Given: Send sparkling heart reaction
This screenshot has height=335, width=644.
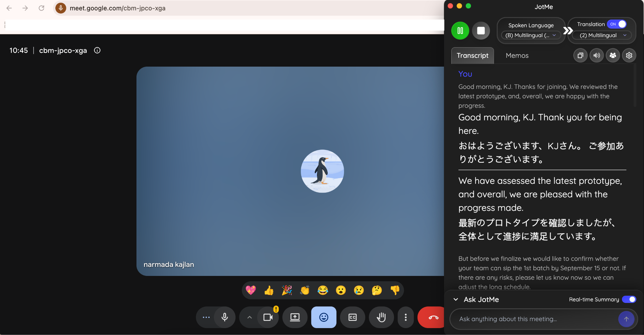Looking at the screenshot, I should click(251, 290).
